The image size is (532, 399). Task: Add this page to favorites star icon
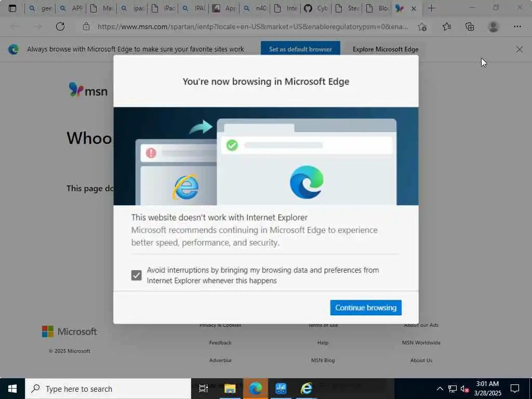click(x=422, y=26)
